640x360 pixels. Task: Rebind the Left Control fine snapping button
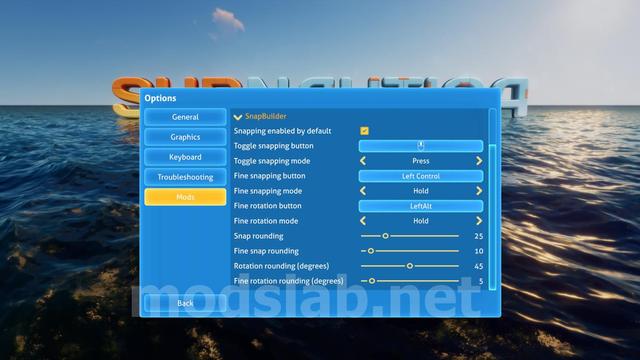[421, 176]
